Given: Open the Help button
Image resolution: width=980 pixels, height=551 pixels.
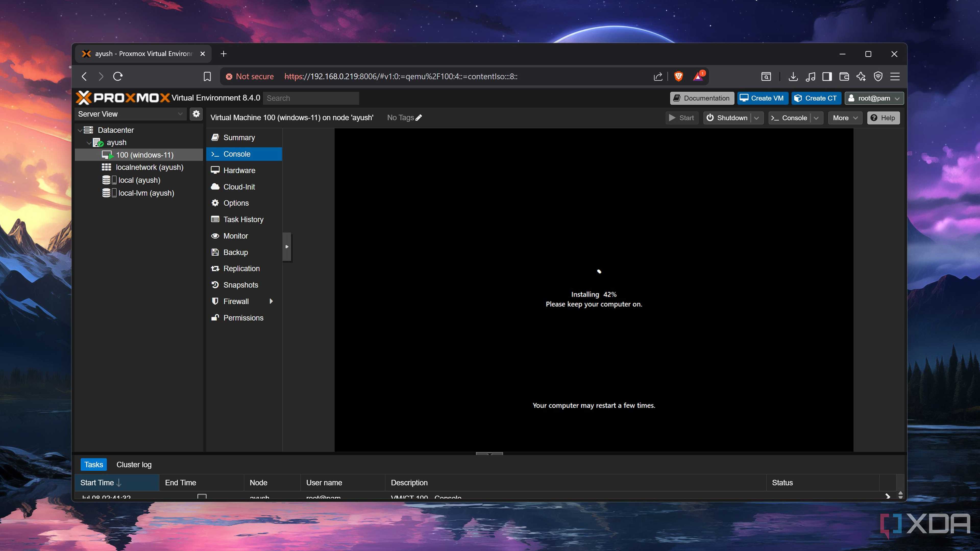Looking at the screenshot, I should coord(883,118).
